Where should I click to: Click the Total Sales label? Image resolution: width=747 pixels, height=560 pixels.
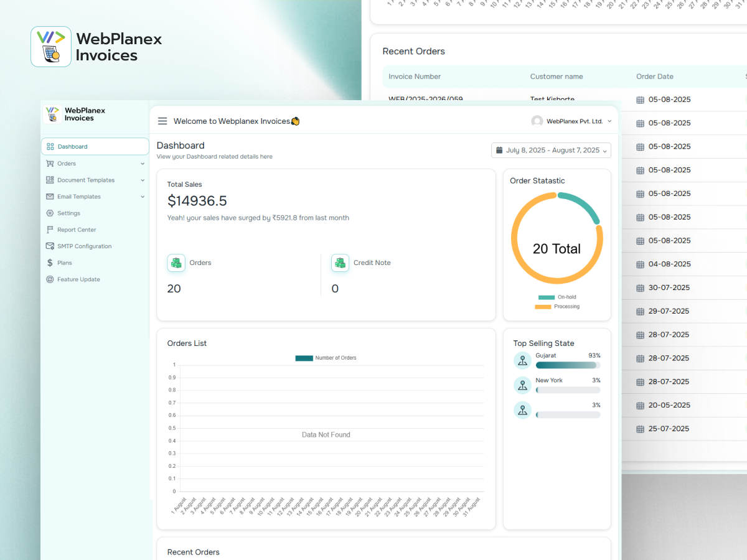(x=184, y=184)
